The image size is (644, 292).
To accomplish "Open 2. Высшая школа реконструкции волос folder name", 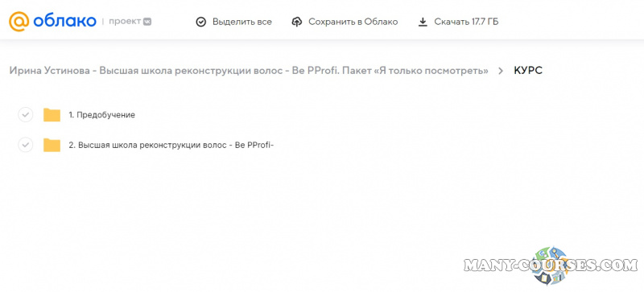I will click(x=171, y=145).
